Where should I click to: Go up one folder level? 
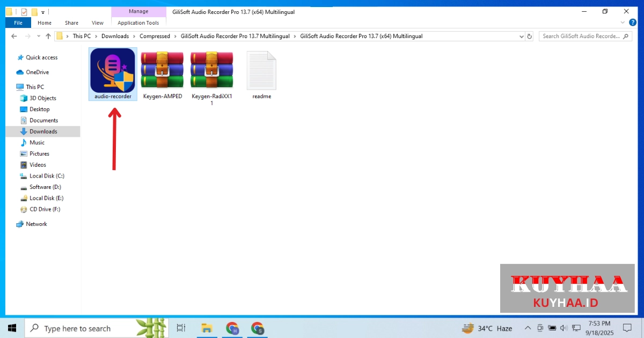pos(48,36)
